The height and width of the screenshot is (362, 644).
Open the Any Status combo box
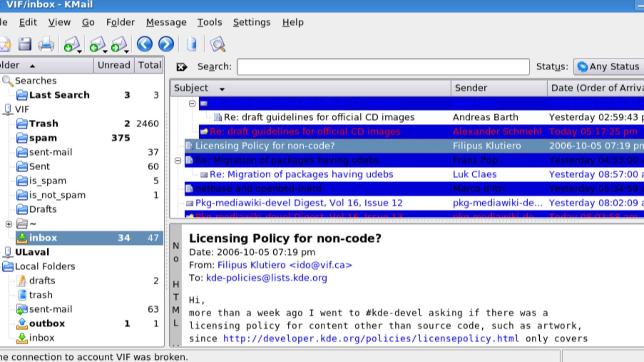pyautogui.click(x=609, y=67)
